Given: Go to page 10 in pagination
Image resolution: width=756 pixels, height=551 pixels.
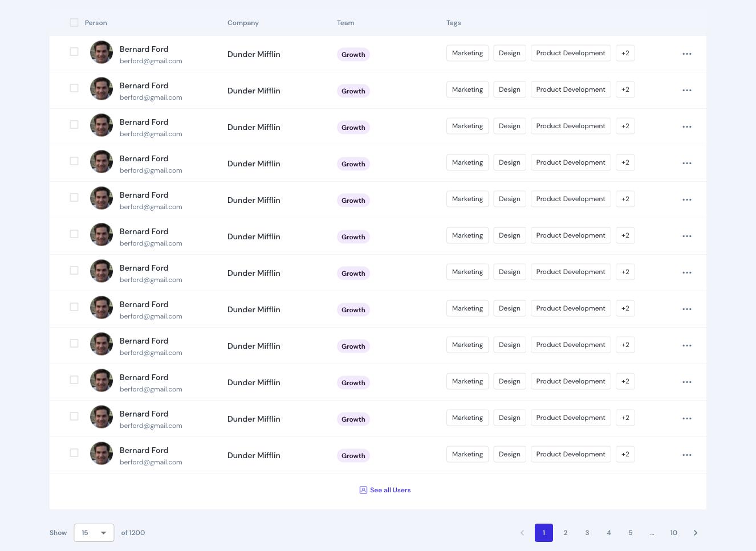Looking at the screenshot, I should tap(673, 533).
